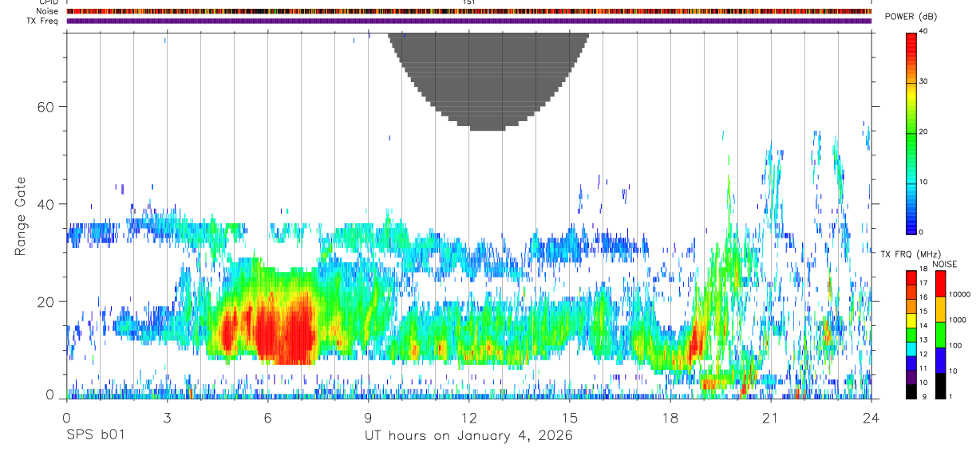Screen dimensions: 980x452
Task: Click the 9 hour x-axis tick label
Action: tap(369, 418)
